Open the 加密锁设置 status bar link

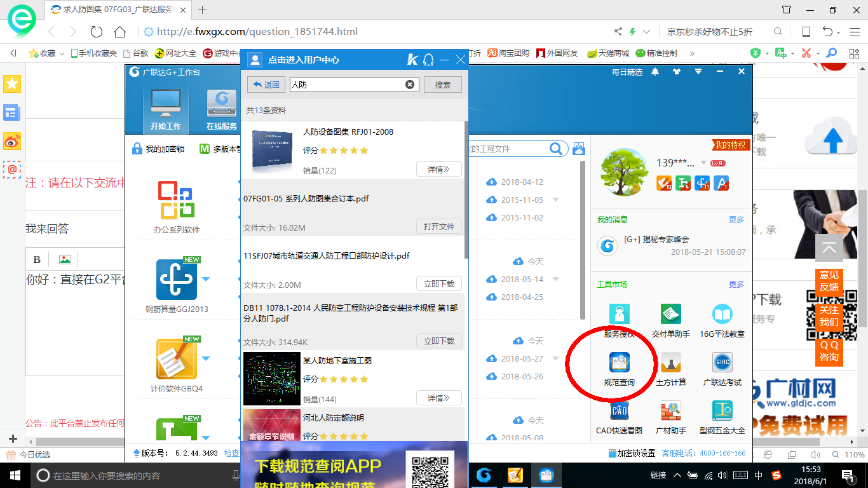coord(632,453)
